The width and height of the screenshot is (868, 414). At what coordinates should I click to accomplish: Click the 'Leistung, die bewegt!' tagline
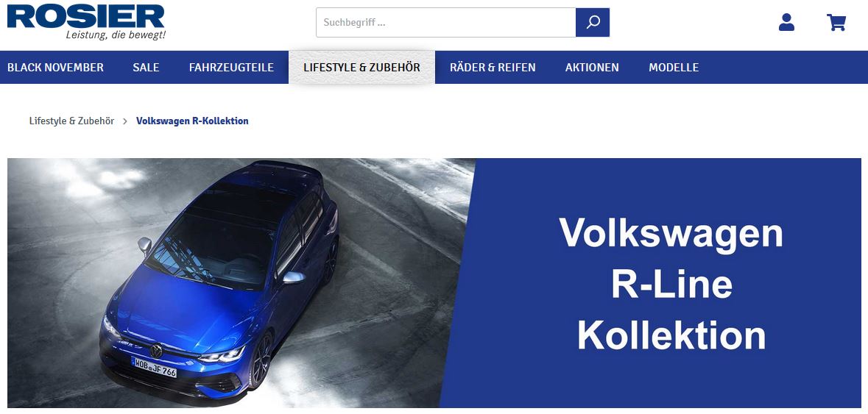(x=116, y=35)
